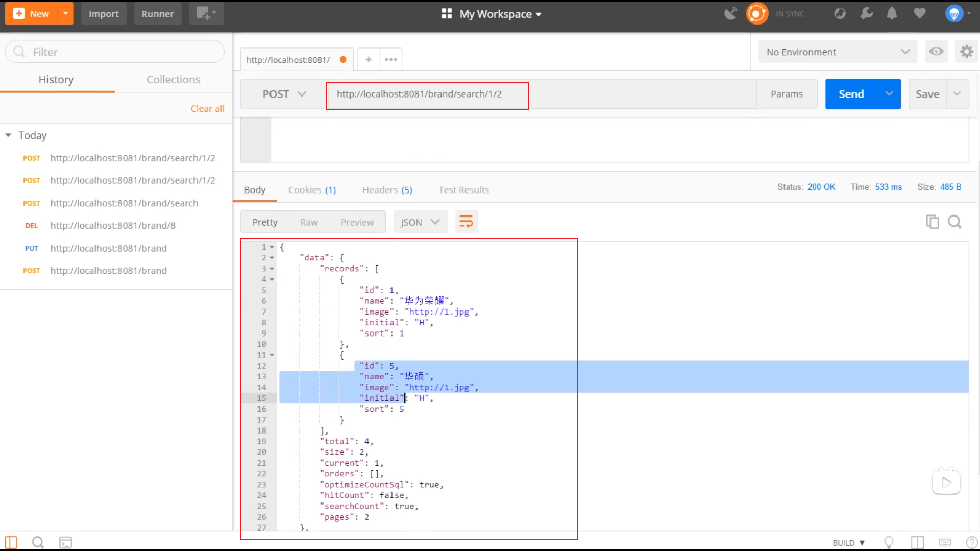Click the heart icon in header
980x551 pixels.
[919, 14]
